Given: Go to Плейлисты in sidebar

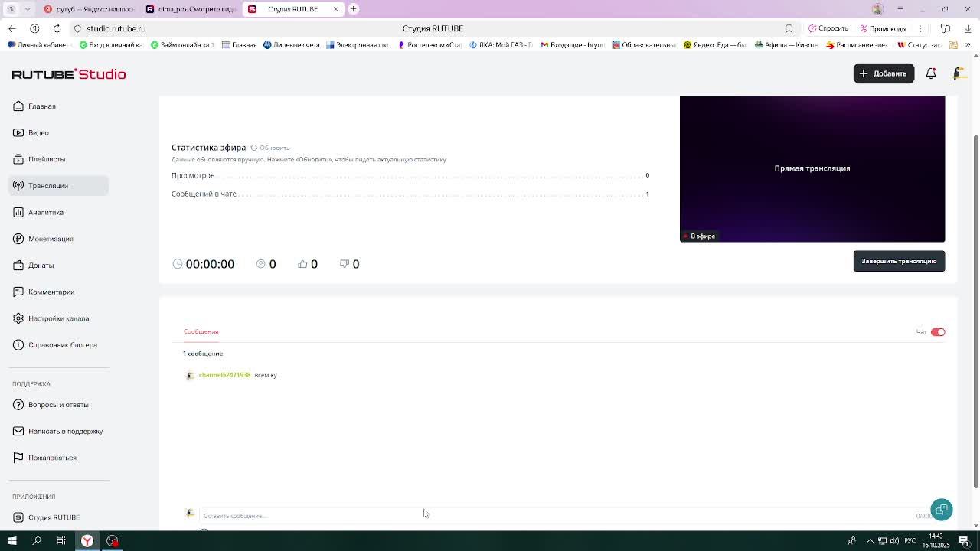Looking at the screenshot, I should (x=58, y=159).
